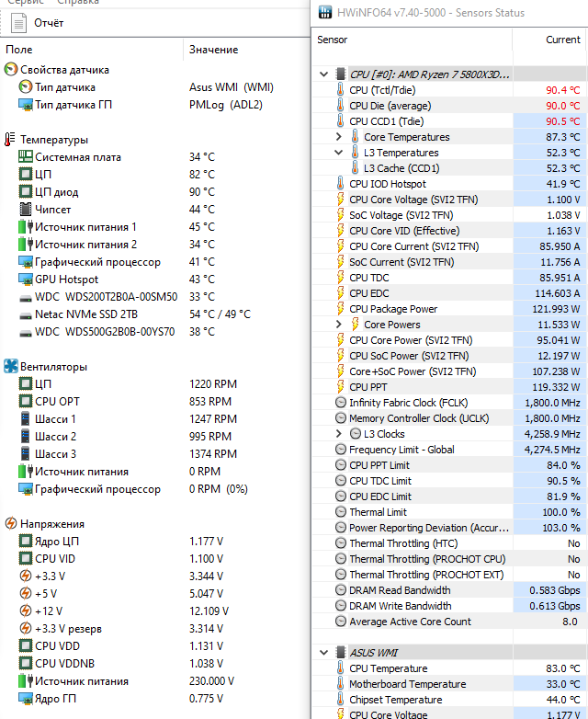The image size is (588, 719).
Task: Click the Системная плата motherboard icon
Action: coord(26,157)
